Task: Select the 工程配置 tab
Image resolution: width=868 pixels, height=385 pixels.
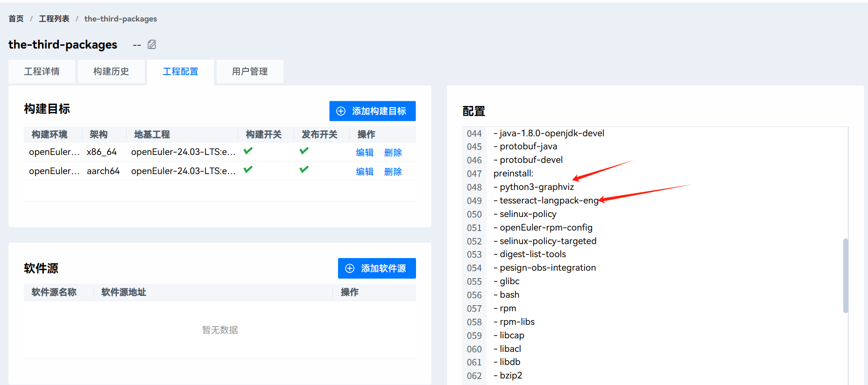Action: 180,71
